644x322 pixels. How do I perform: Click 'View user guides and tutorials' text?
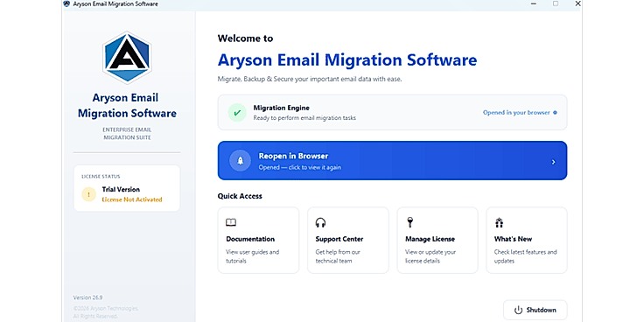252,256
